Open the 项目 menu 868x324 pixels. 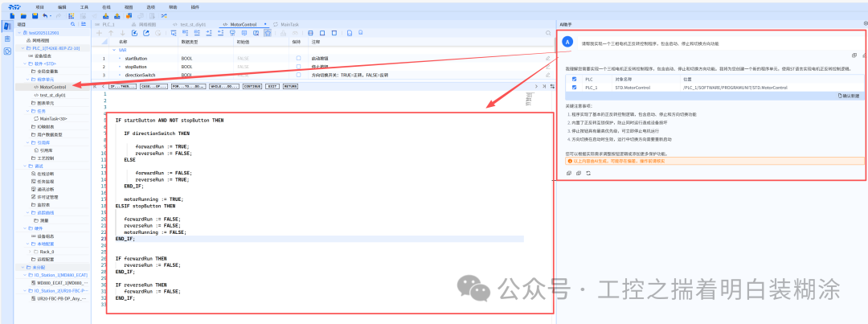(40, 7)
